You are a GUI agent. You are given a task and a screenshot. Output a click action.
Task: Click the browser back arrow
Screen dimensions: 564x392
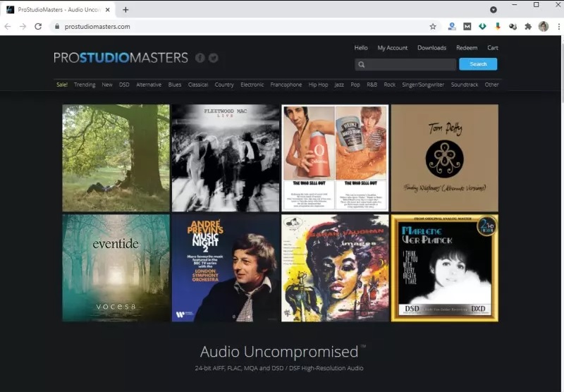8,27
